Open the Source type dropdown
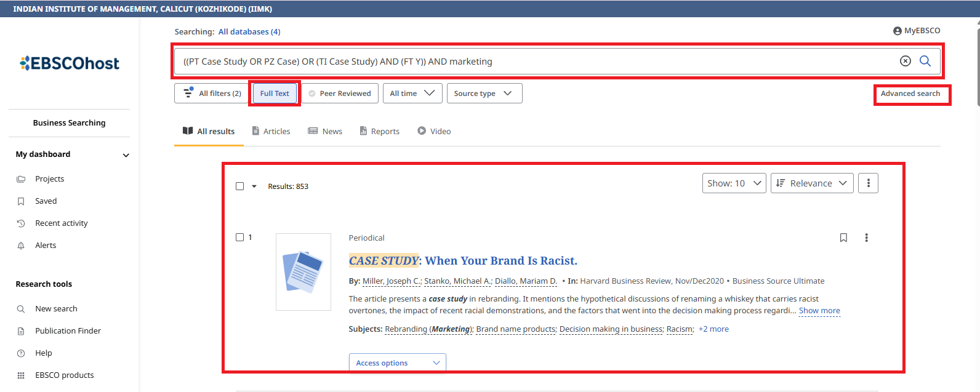This screenshot has height=392, width=980. [x=484, y=94]
